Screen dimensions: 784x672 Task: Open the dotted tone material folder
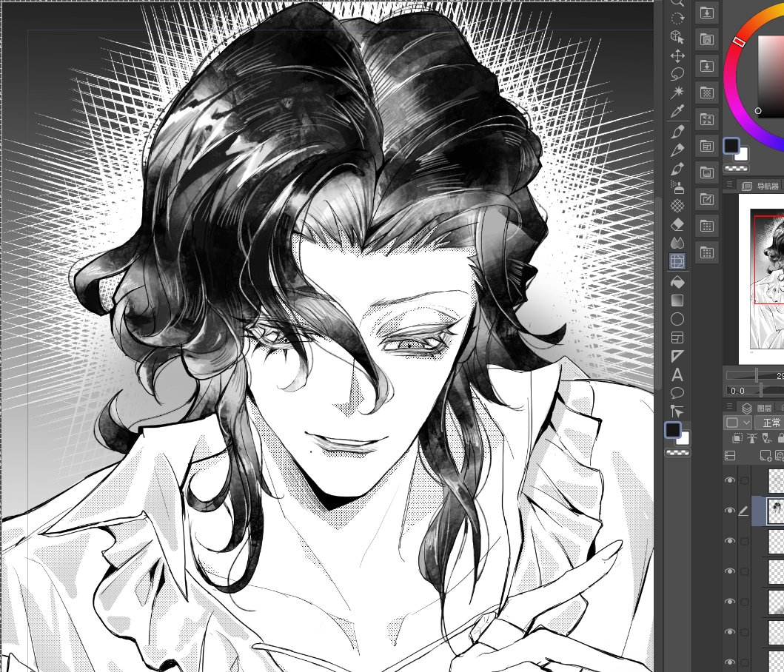706,93
